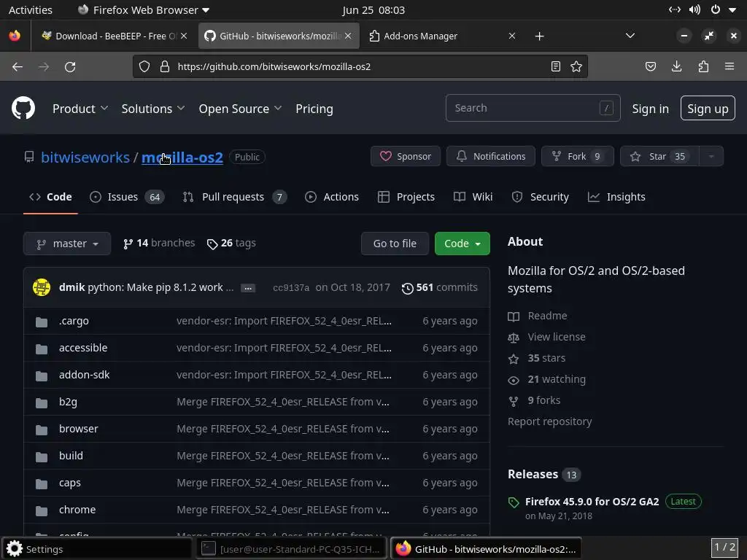747x560 pixels.
Task: Open the accessible folder
Action: [x=83, y=348]
